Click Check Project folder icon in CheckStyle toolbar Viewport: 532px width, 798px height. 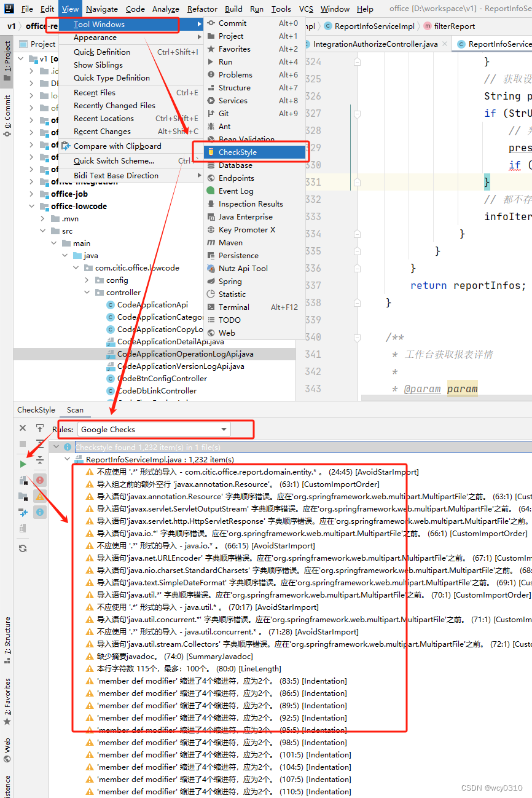coord(23,496)
